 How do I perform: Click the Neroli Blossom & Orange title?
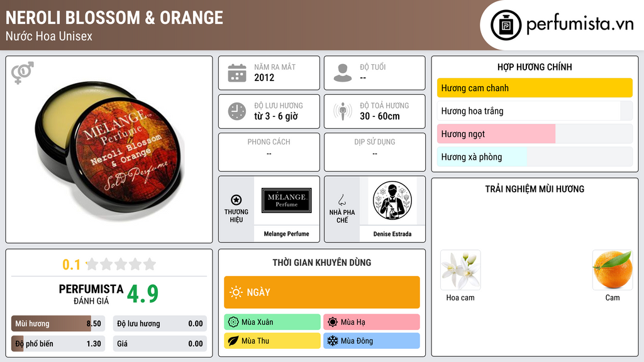coord(114,18)
